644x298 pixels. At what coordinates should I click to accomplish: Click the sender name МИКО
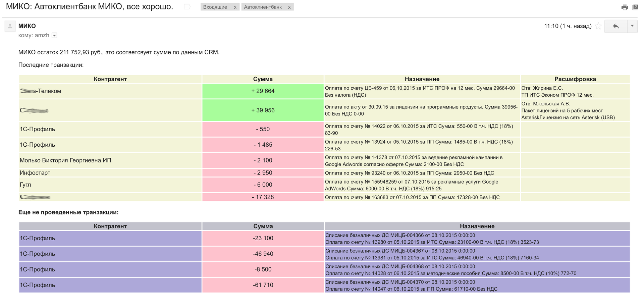[x=27, y=26]
